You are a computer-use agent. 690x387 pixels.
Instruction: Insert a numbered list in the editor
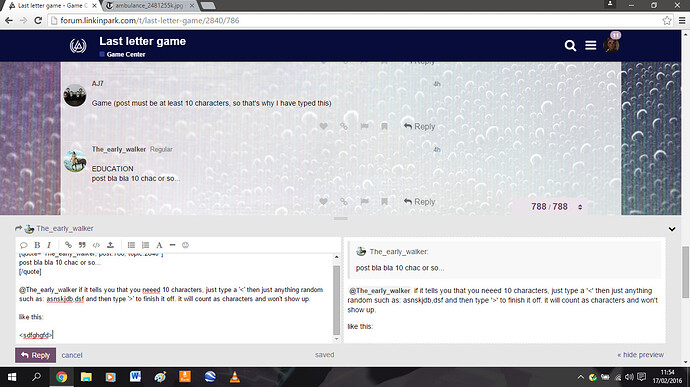(145, 245)
